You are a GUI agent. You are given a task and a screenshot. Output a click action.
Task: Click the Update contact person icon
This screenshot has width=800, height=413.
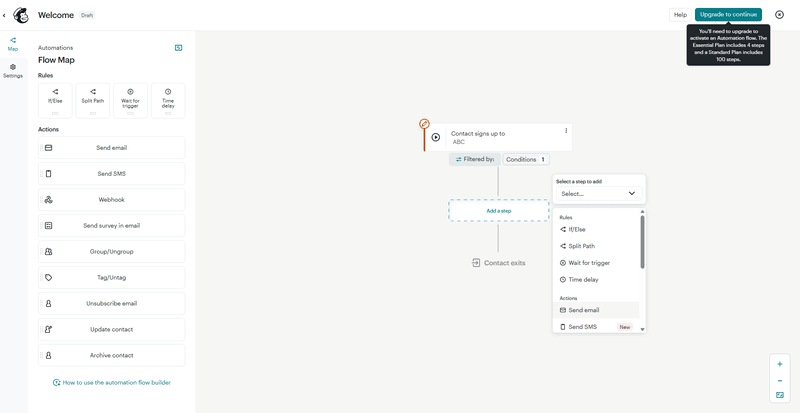[x=48, y=329]
